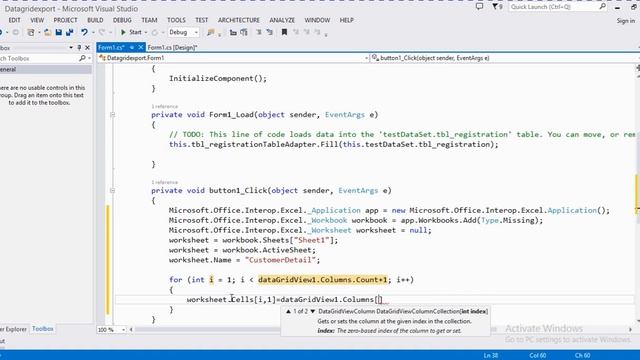Start debugging with the Start button
The image size is (640, 360).
coord(131,32)
